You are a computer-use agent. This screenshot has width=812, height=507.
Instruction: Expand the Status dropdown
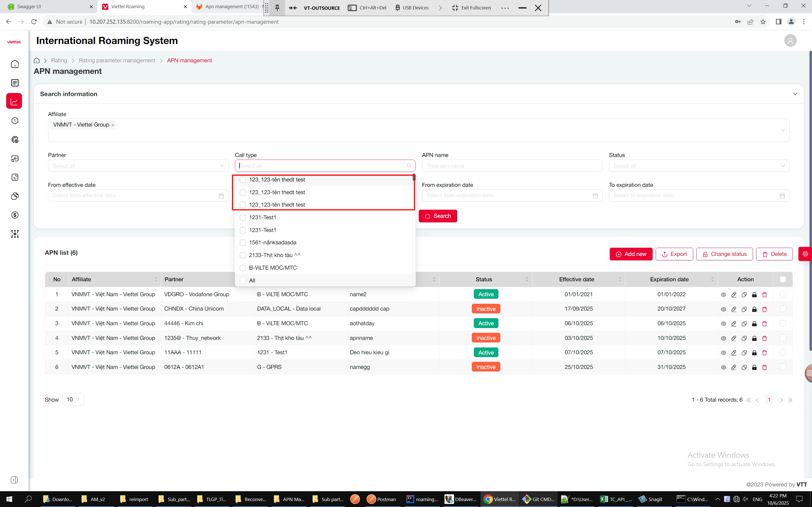[x=699, y=166]
